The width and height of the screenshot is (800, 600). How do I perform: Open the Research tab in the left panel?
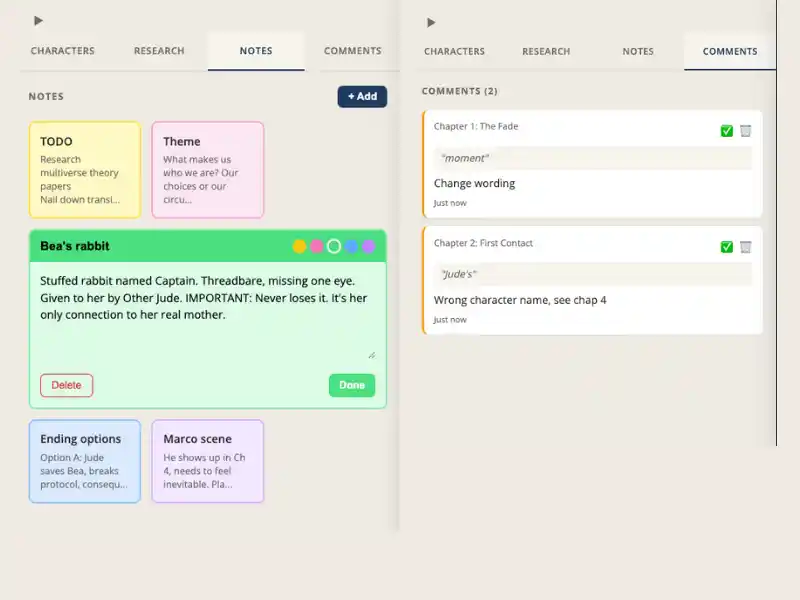point(158,51)
